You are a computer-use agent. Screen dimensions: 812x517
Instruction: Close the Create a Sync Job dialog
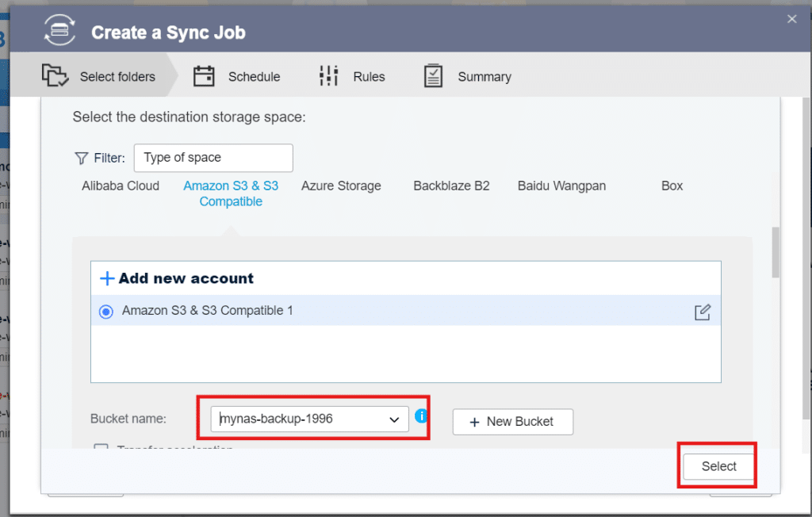pyautogui.click(x=791, y=19)
